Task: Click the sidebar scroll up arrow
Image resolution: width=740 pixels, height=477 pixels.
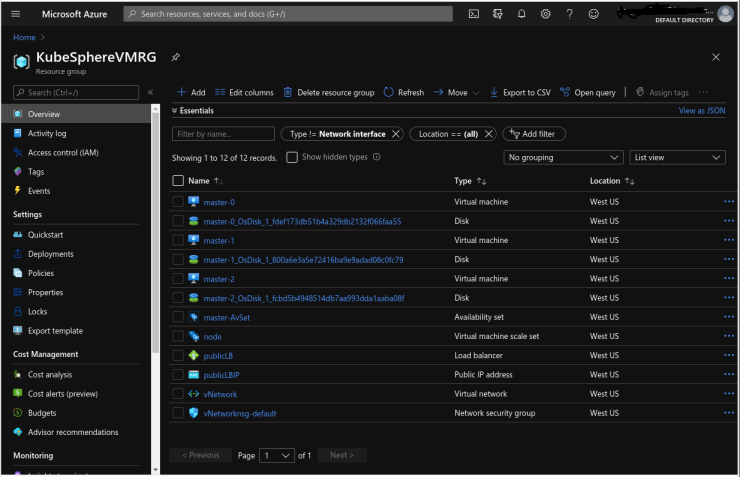Action: click(x=155, y=108)
